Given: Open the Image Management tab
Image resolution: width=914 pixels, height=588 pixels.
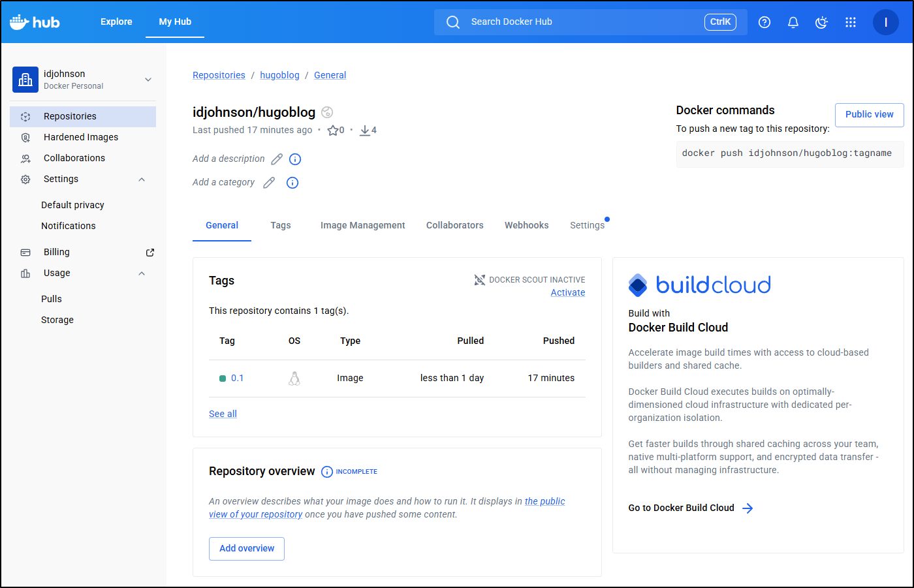Looking at the screenshot, I should (362, 225).
